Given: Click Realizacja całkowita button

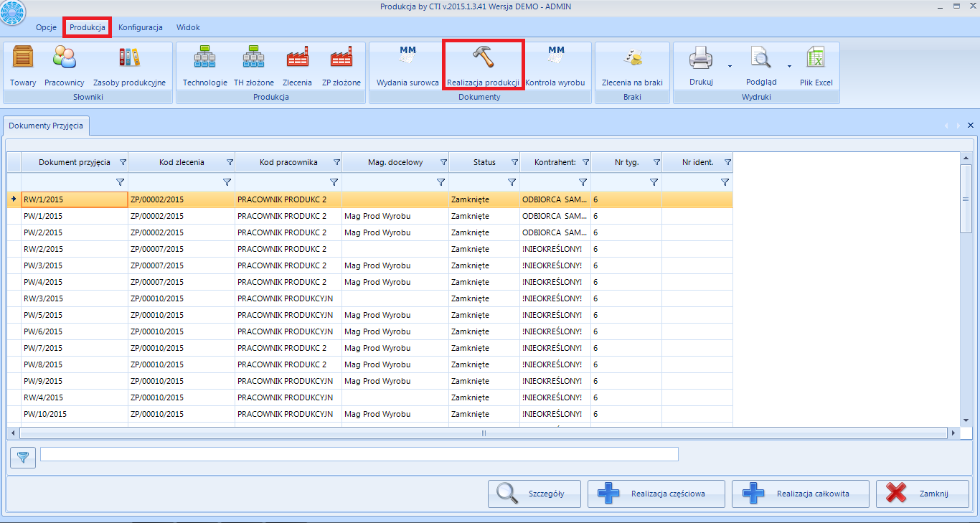Looking at the screenshot, I should (x=801, y=494).
